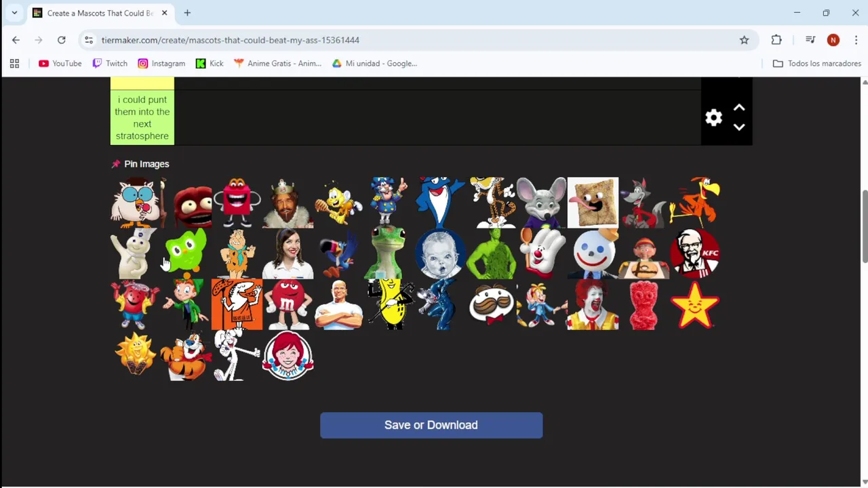Open the YouTube bookmark

tap(60, 63)
